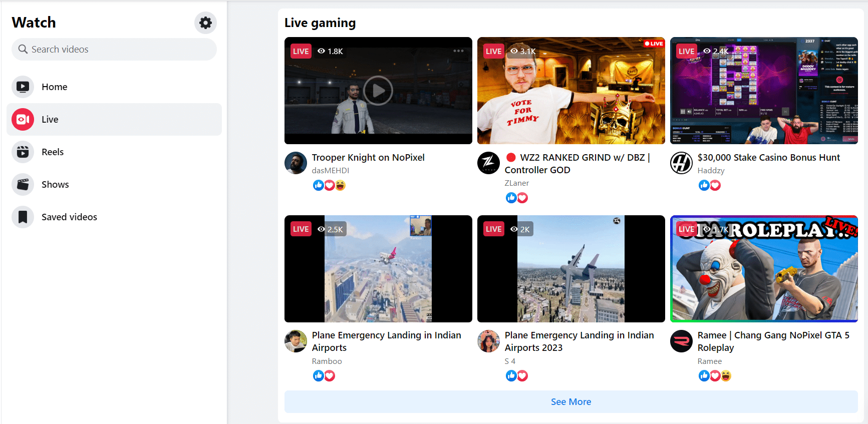
Task: Open Ramboo's plane landing stream thumbnail
Action: (378, 269)
